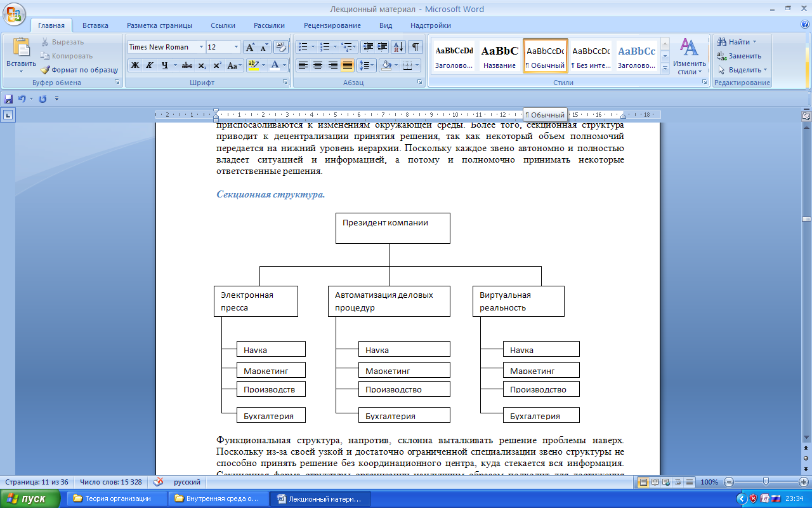Click decrease indent icon
The width and height of the screenshot is (812, 508).
368,47
